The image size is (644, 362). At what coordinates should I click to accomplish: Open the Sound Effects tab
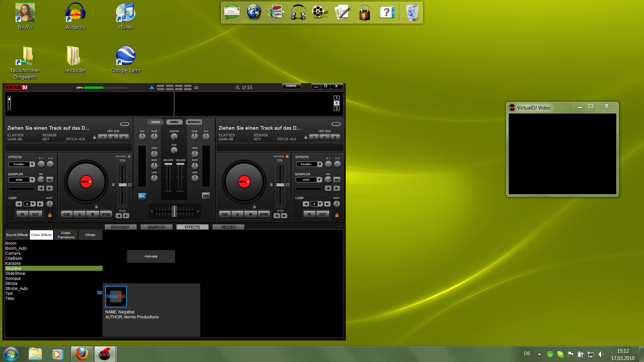pos(17,235)
